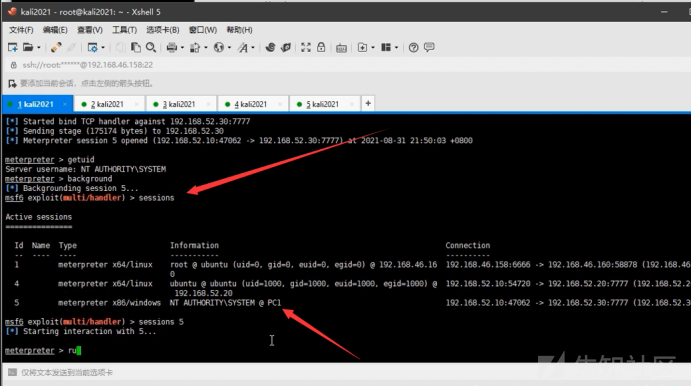Click the layout arrangement icon
Screen dimensions: 692x386
[x=386, y=47]
